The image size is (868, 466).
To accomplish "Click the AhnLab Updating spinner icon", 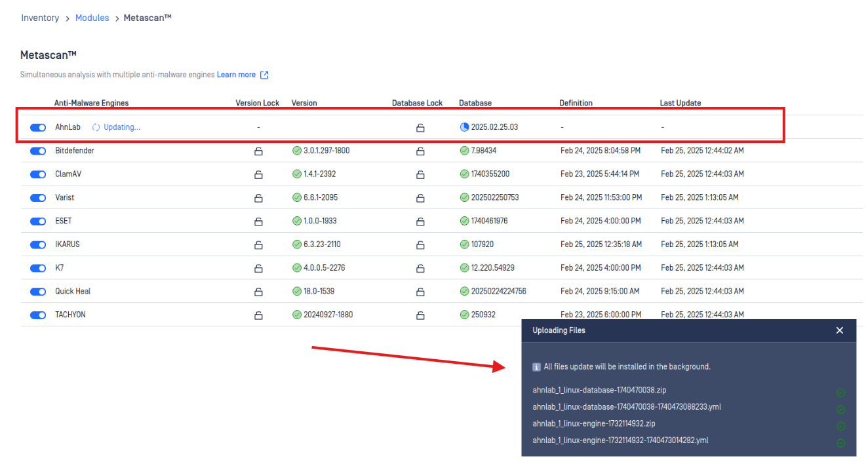I will [96, 127].
